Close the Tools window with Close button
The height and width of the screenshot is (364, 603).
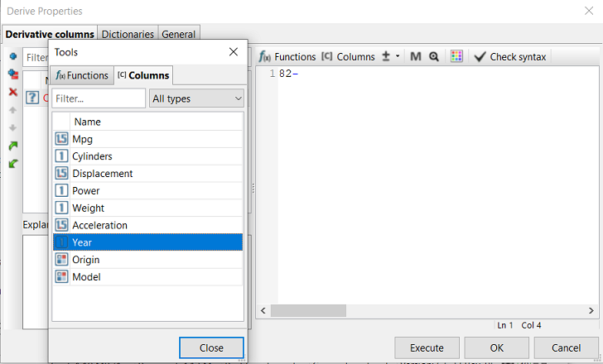(x=211, y=347)
